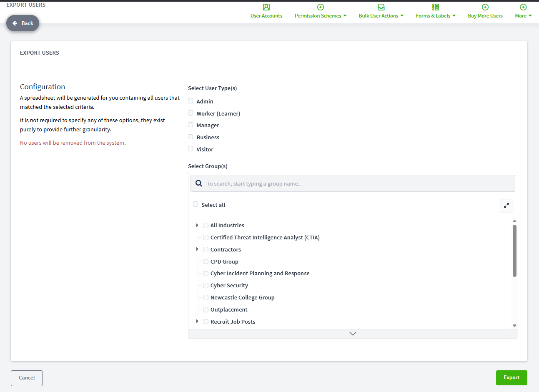The height and width of the screenshot is (392, 539).
Task: Click the Bulk User Actions inbox icon
Action: point(381,7)
